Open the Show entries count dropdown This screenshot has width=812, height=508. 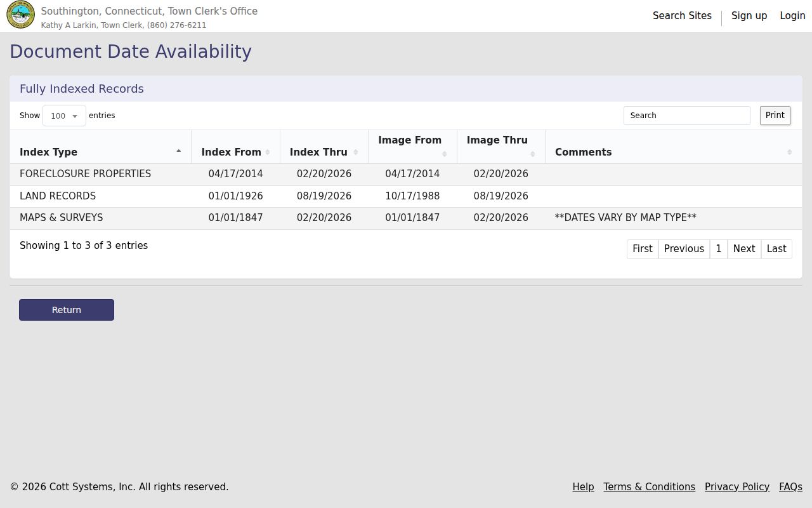64,116
